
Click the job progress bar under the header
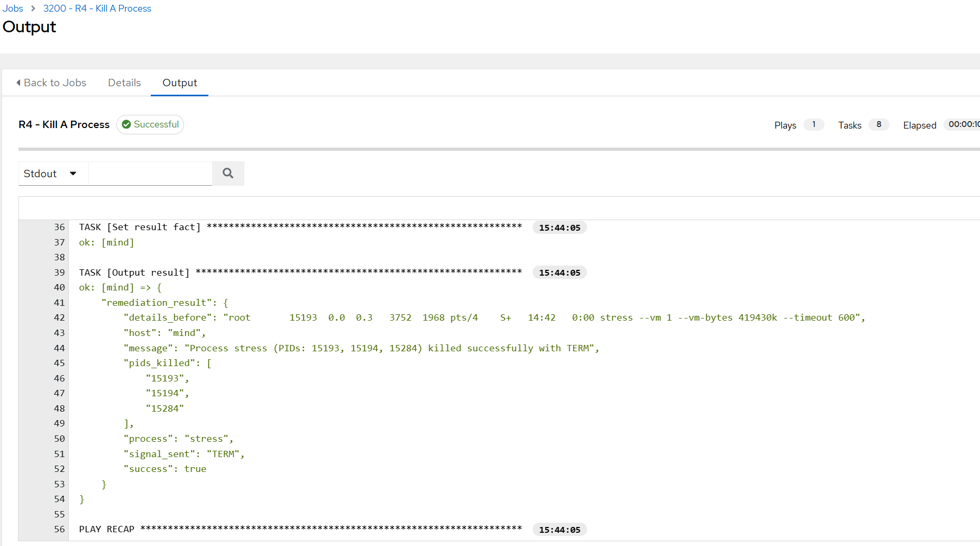click(499, 149)
